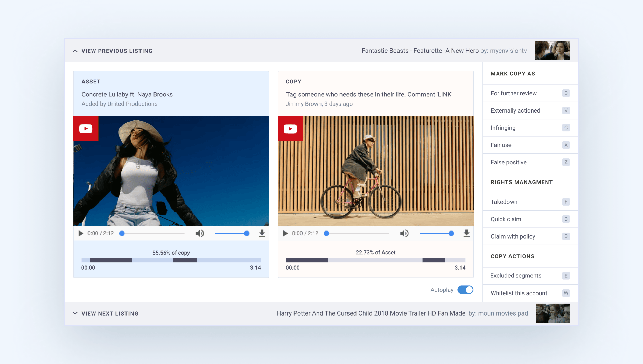Screen dimensions: 643x364
Task: Click the E shortcut badge for Excluded segments
Action: [x=566, y=276]
